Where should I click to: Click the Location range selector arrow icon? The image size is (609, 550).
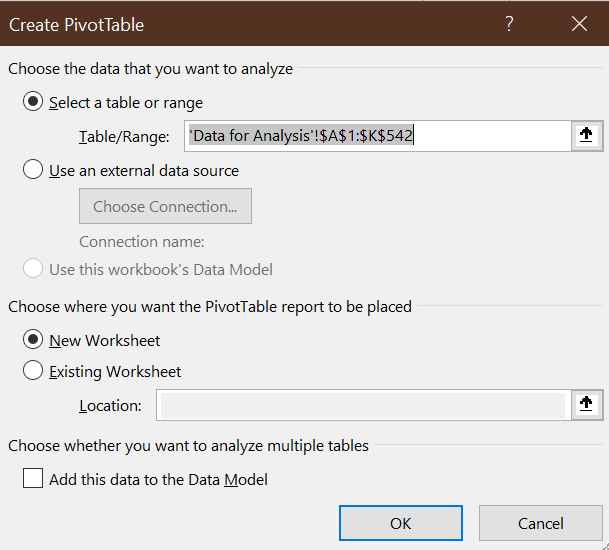(587, 405)
